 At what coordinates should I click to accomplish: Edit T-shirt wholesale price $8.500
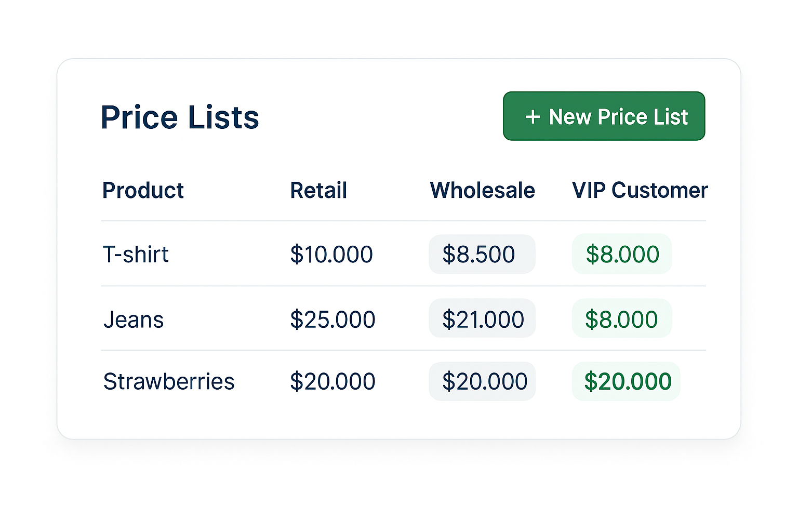point(482,255)
